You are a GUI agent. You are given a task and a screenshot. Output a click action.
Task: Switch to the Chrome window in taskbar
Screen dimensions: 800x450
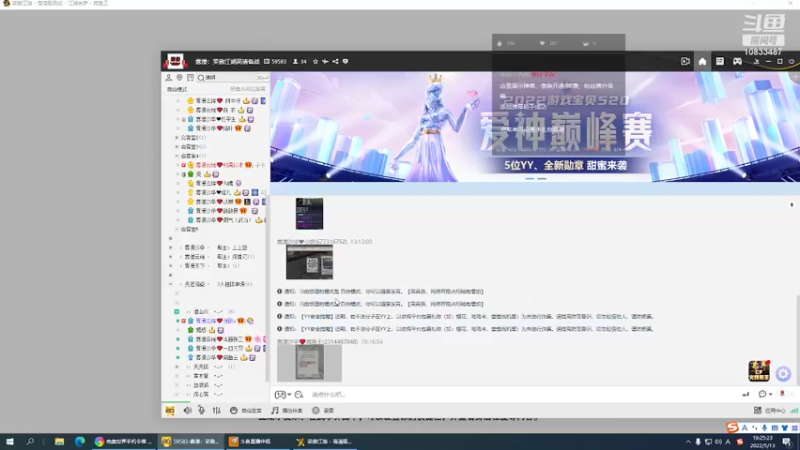click(123, 441)
